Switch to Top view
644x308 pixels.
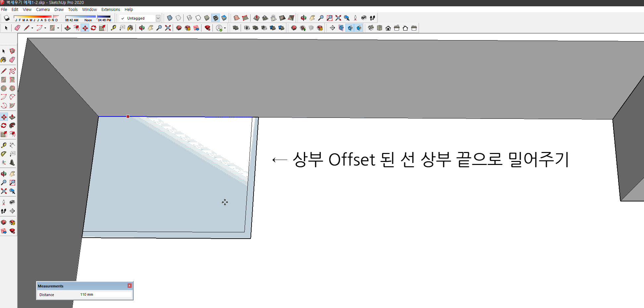click(380, 28)
